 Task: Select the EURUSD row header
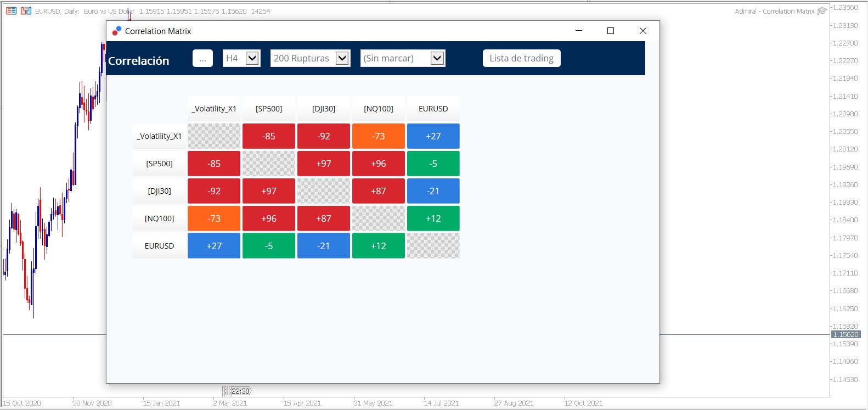159,246
